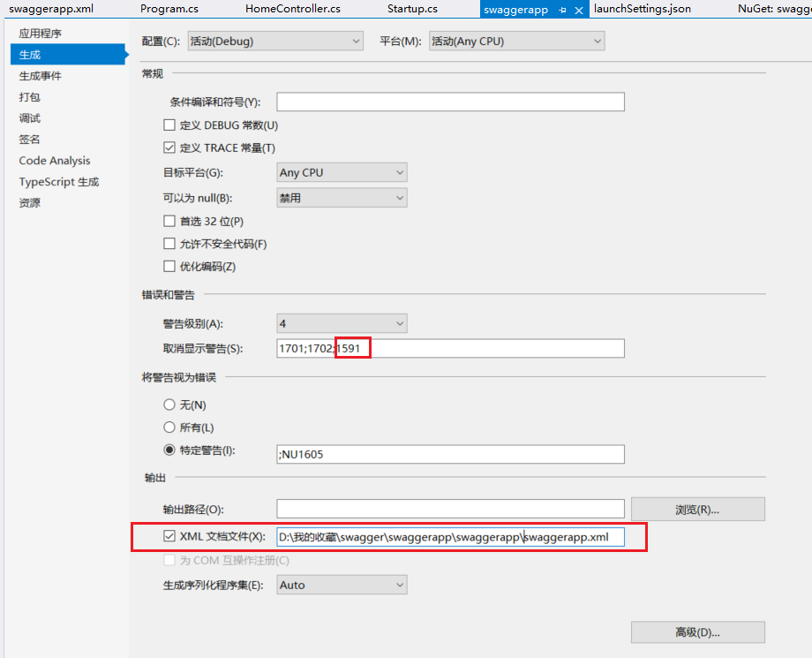The width and height of the screenshot is (812, 658).
Task: Enable 允许不安全代码 checkbox
Action: tap(169, 244)
